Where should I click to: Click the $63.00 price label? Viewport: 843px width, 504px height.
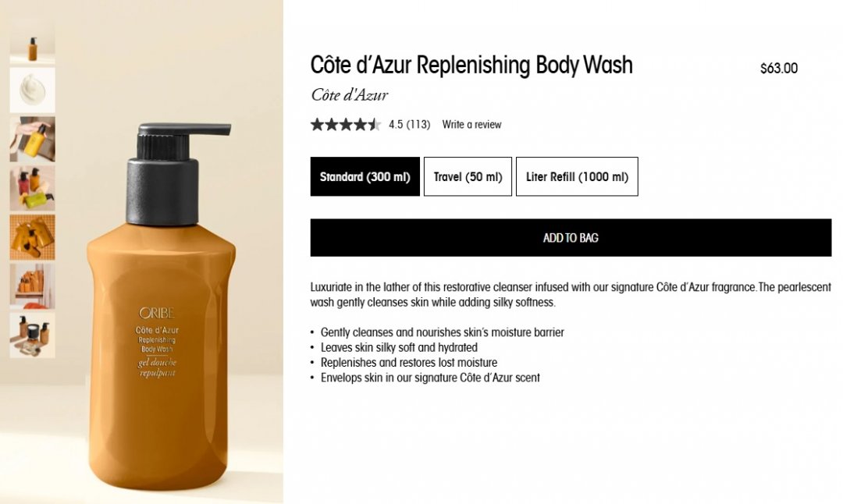click(x=778, y=68)
